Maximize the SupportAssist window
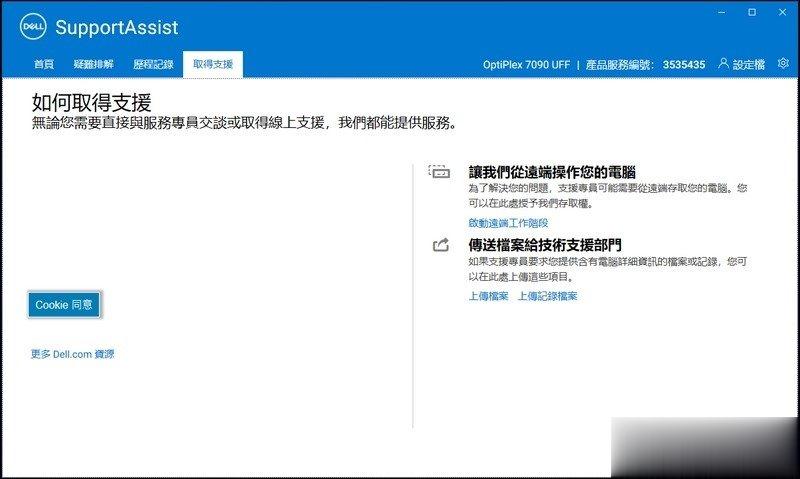The image size is (800, 479). [752, 12]
